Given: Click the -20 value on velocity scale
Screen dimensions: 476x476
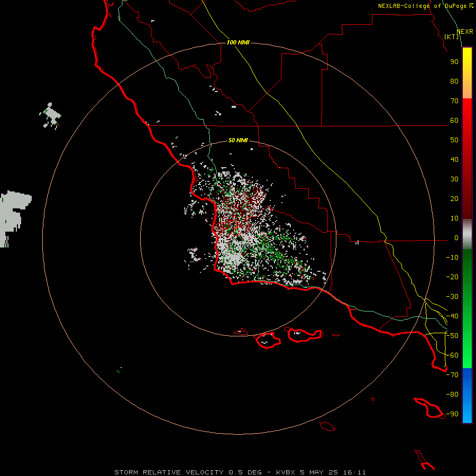Looking at the screenshot, I should [452, 277].
